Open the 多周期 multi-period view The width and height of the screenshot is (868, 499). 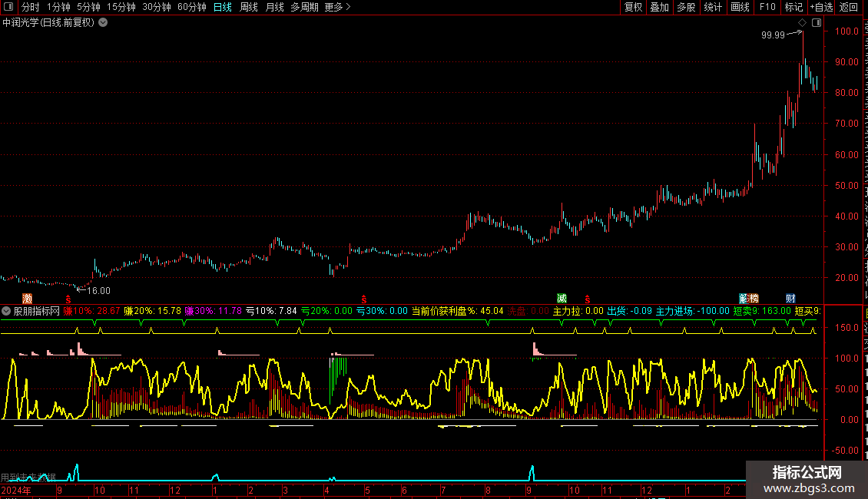[x=304, y=7]
